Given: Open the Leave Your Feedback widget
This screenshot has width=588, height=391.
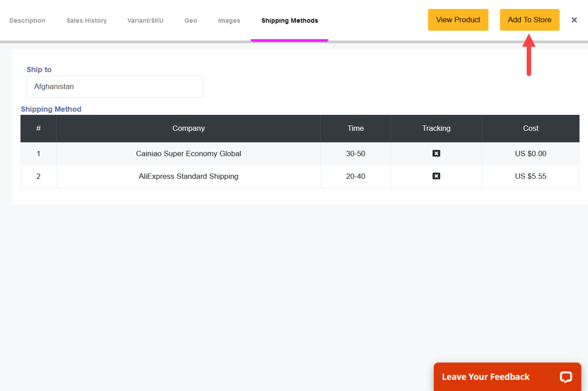Looking at the screenshot, I should click(x=486, y=377).
